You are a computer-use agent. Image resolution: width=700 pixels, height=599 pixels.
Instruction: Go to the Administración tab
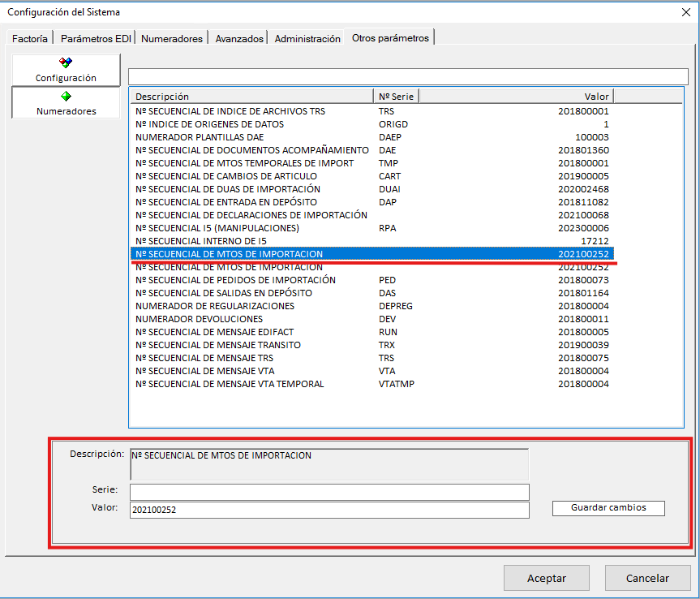click(x=307, y=38)
